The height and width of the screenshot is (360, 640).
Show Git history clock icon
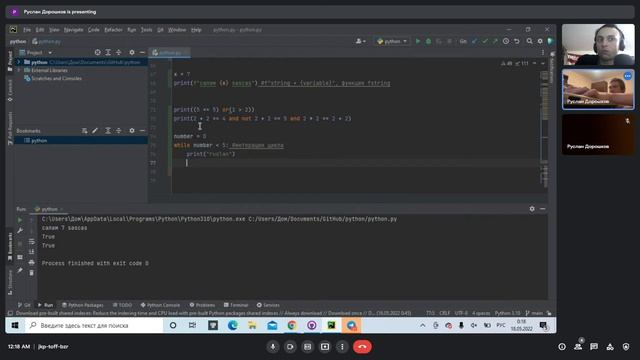click(x=506, y=41)
